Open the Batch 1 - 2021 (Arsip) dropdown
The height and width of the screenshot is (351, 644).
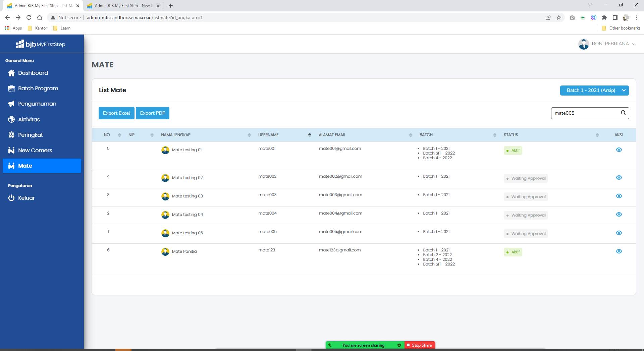pos(594,90)
